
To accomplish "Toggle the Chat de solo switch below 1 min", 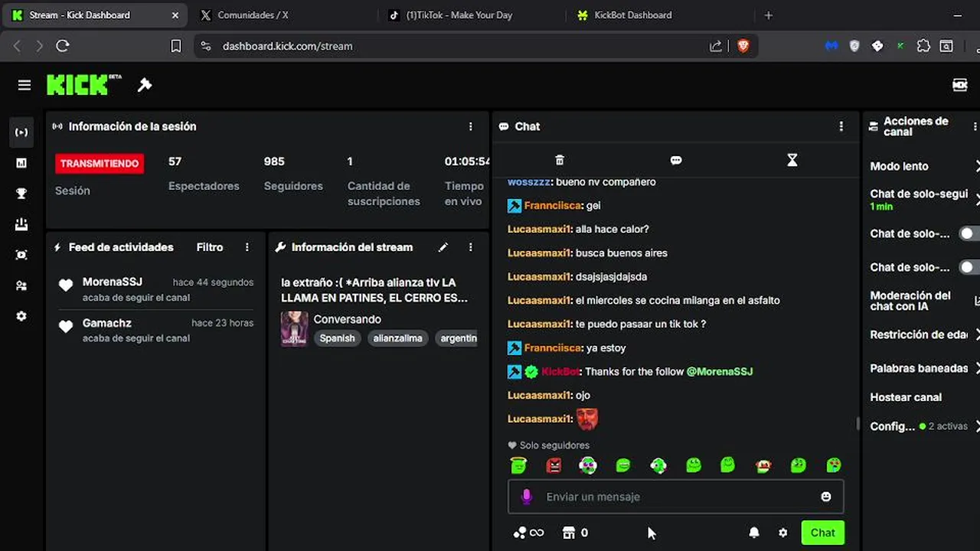I will (969, 233).
